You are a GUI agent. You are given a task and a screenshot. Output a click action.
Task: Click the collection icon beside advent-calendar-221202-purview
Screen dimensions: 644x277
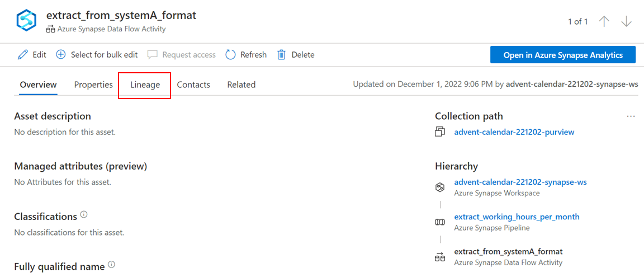pyautogui.click(x=440, y=132)
